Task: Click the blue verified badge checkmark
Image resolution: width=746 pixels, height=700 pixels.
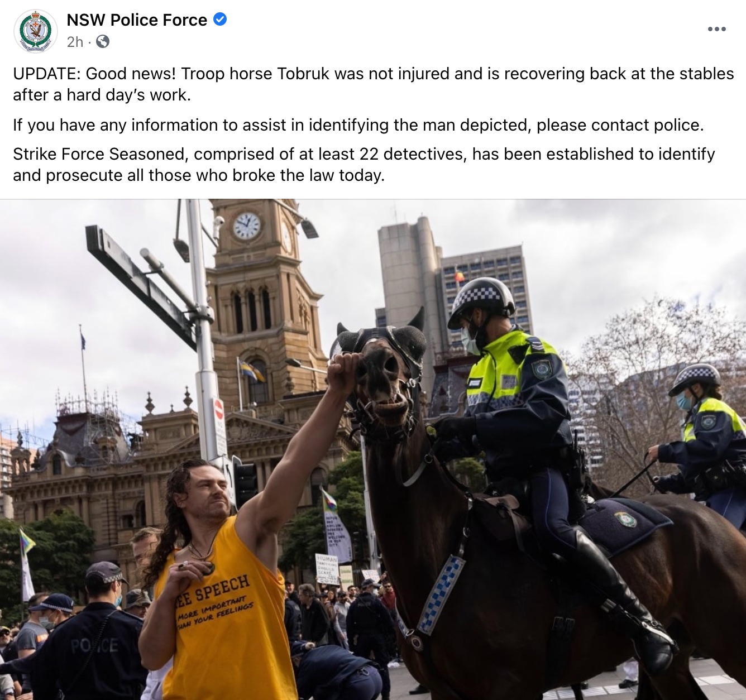Action: [221, 20]
